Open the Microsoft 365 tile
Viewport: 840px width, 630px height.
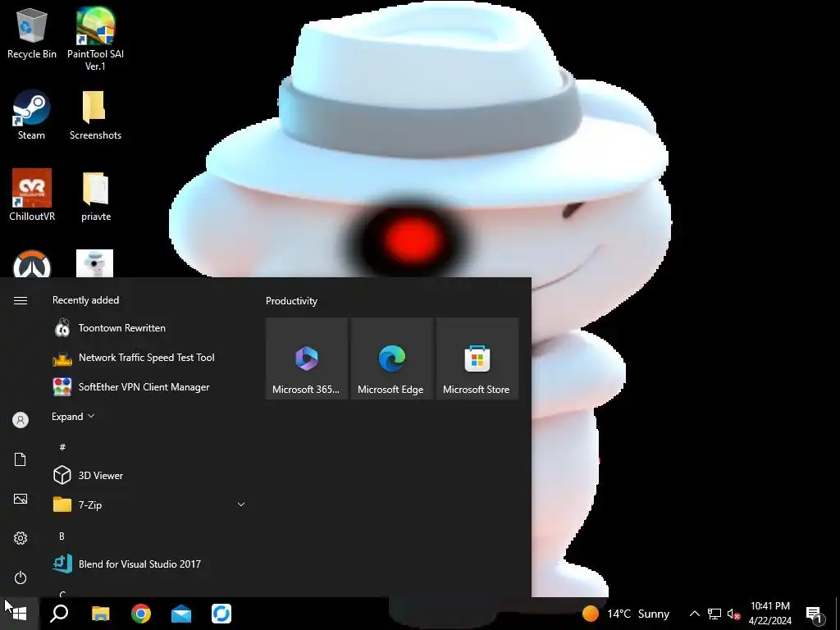pos(307,358)
